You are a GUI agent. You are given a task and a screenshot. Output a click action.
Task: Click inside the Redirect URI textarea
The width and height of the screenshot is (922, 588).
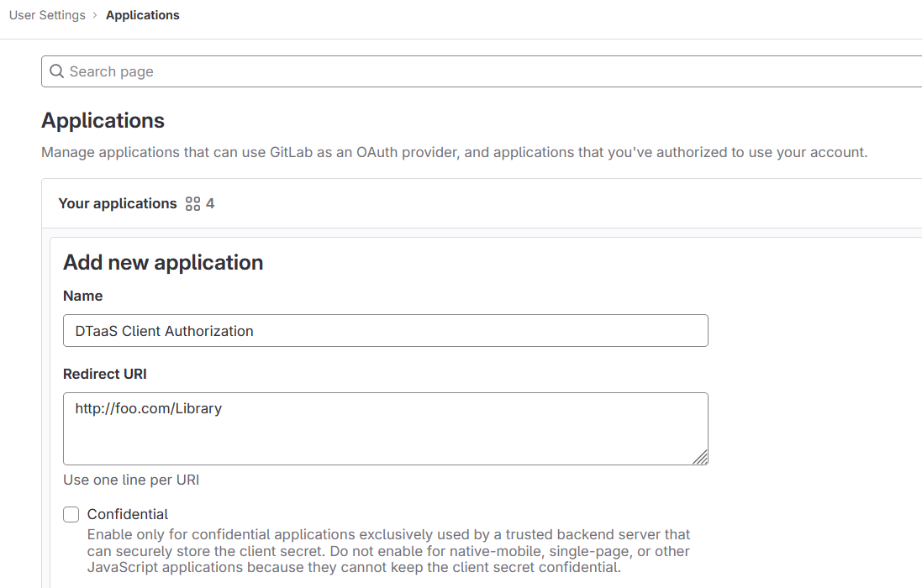click(x=385, y=424)
